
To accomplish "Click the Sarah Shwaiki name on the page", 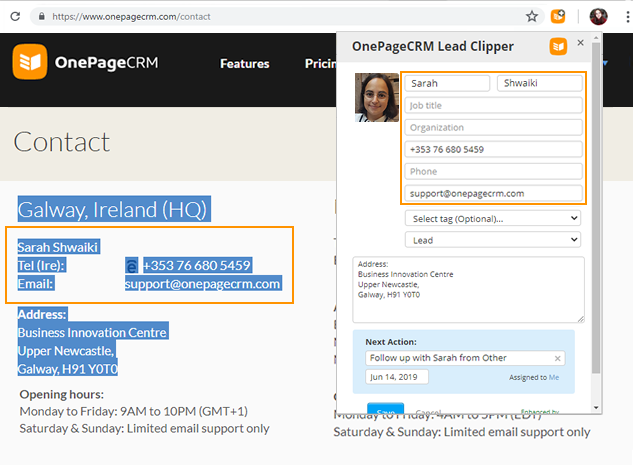I will [58, 247].
